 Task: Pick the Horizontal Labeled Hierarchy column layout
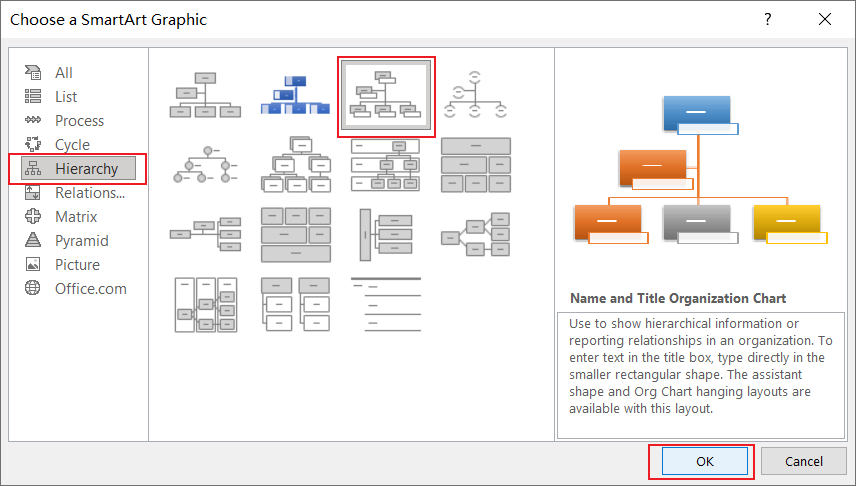205,305
